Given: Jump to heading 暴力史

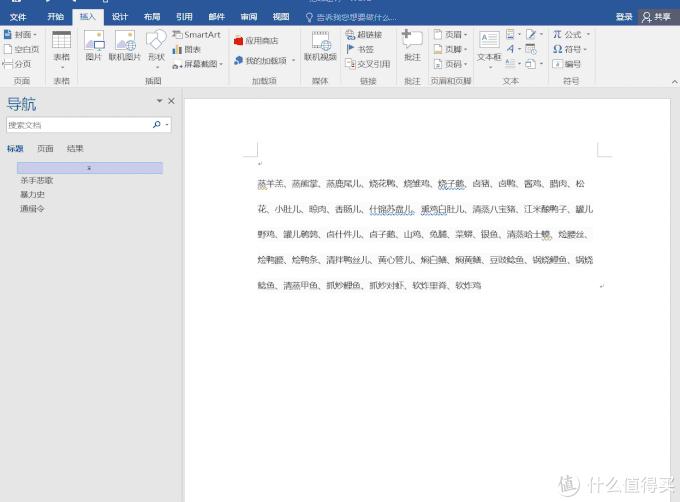Looking at the screenshot, I should [32, 195].
